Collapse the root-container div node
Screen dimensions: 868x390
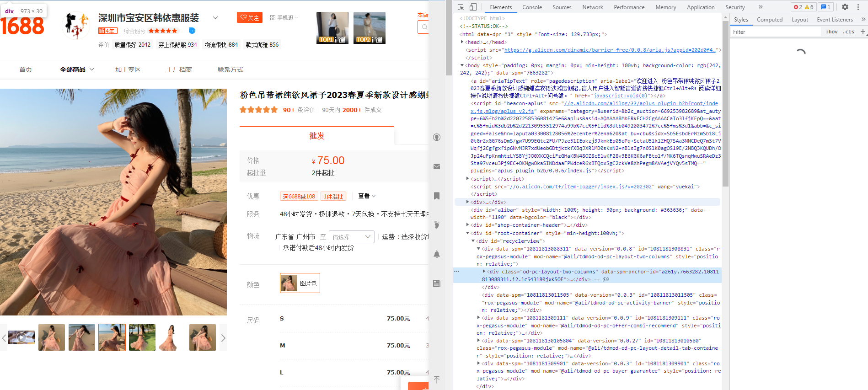click(467, 233)
